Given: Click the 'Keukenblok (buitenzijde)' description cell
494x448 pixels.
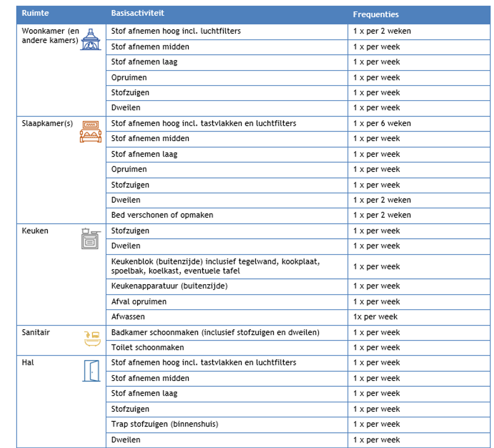Looking at the screenshot, I should point(216,266).
